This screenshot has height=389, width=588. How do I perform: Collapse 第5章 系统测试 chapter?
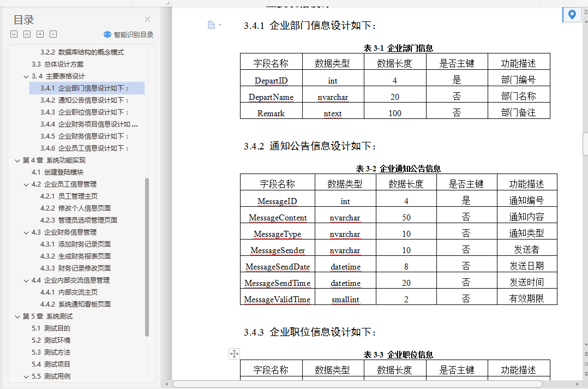(x=17, y=316)
